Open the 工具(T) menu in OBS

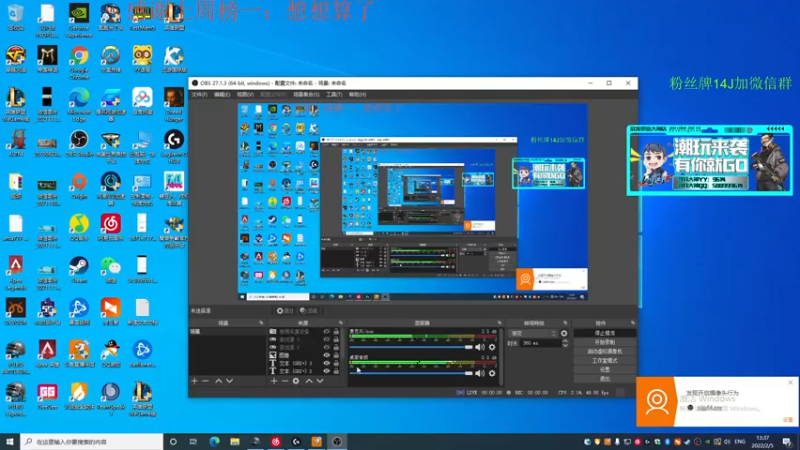pos(334,95)
